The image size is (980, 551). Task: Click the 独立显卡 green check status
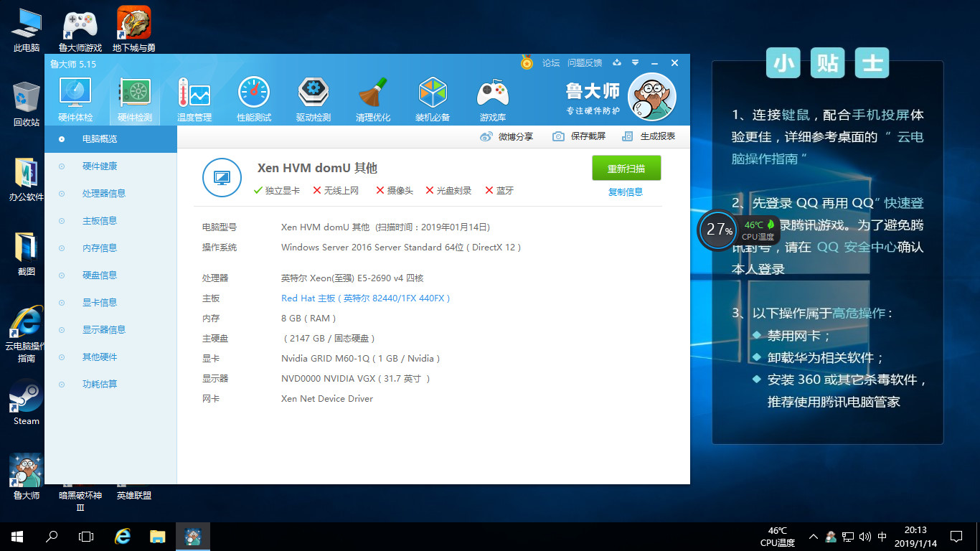[x=277, y=191]
